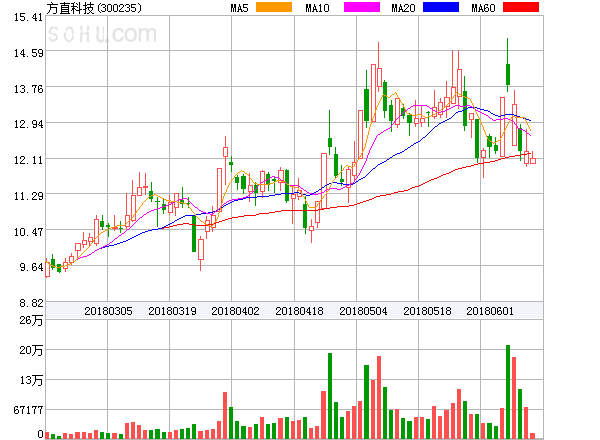Viewport: 600px width, 440px height.
Task: Click the green candlestick with the highest wick in June
Action: 508,65
